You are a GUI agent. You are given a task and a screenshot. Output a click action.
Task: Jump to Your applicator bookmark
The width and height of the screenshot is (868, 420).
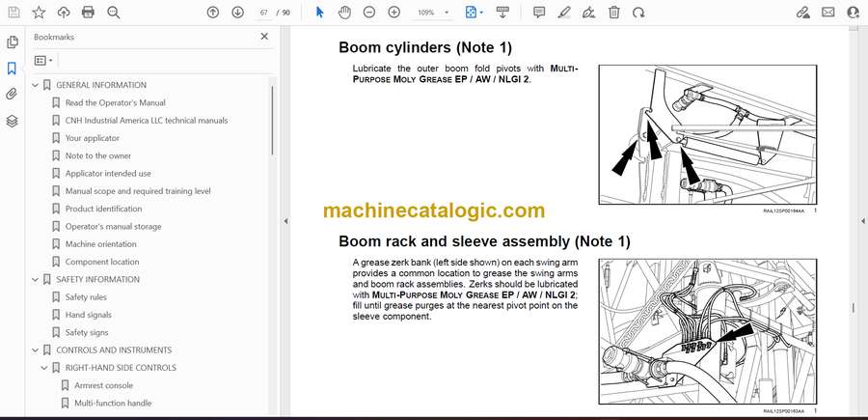pos(92,138)
